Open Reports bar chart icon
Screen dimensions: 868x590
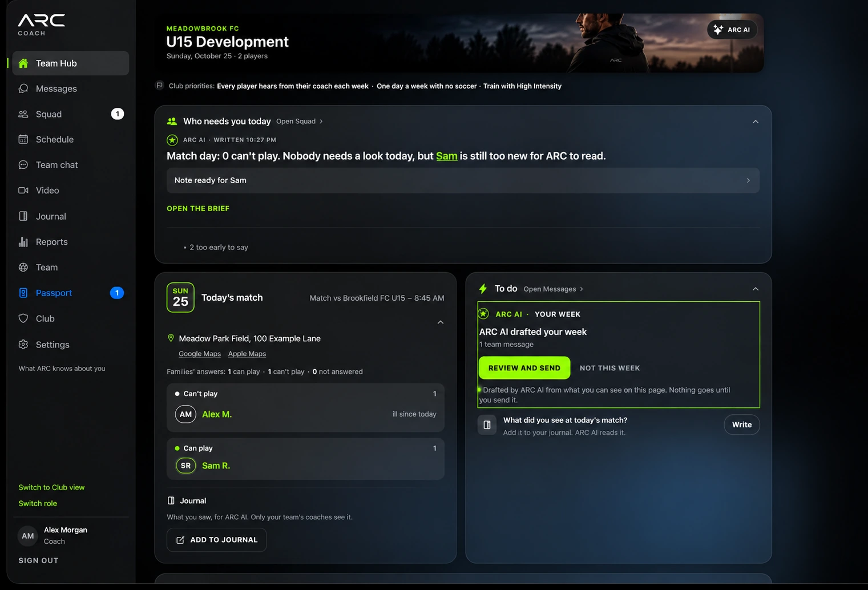23,242
